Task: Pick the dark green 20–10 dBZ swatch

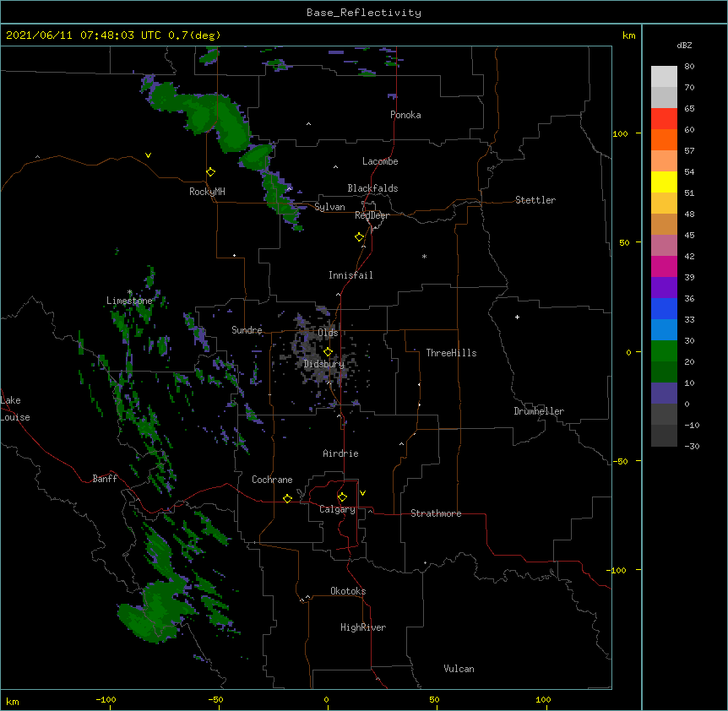Action: pyautogui.click(x=664, y=372)
